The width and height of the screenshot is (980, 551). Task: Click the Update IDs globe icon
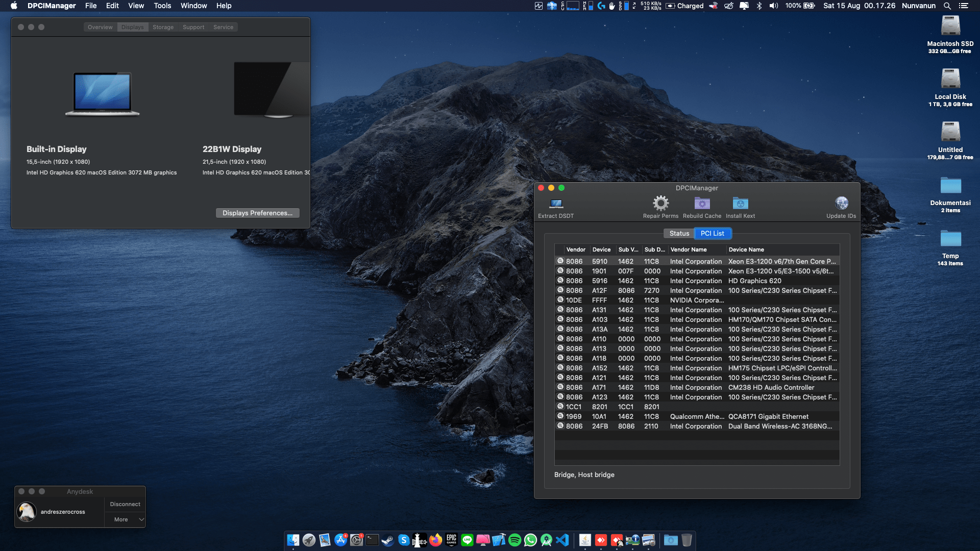point(841,204)
